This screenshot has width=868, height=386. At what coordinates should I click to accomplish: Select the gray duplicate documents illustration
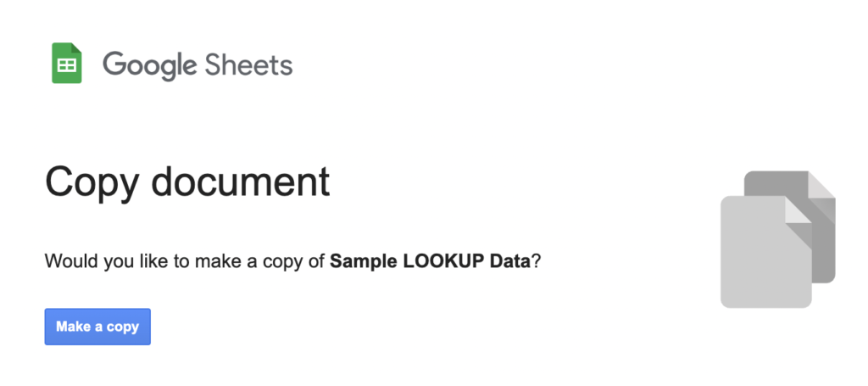point(778,239)
